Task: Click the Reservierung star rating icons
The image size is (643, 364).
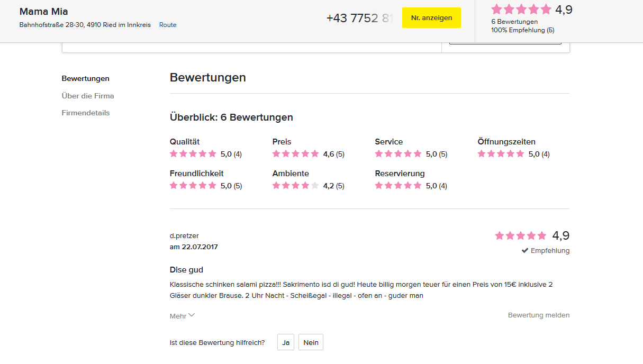Action: point(399,186)
